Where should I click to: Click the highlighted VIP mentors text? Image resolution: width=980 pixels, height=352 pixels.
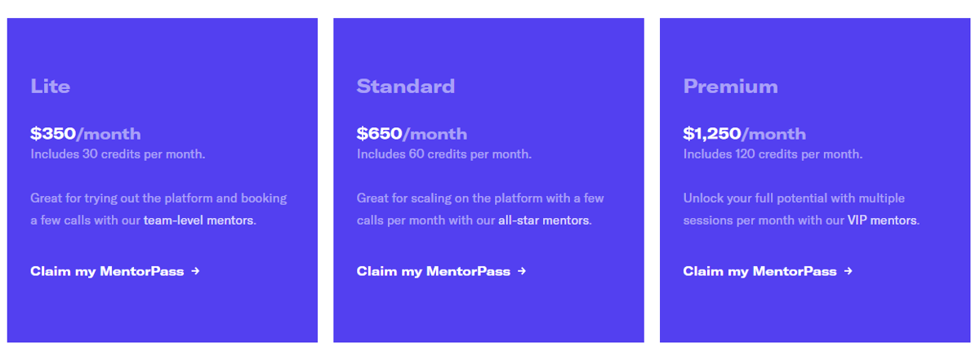point(882,221)
